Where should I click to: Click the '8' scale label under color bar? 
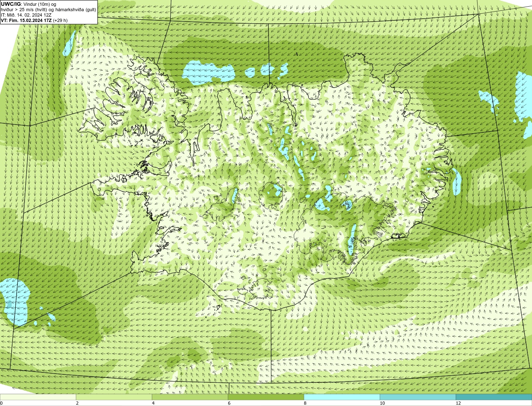305,403
